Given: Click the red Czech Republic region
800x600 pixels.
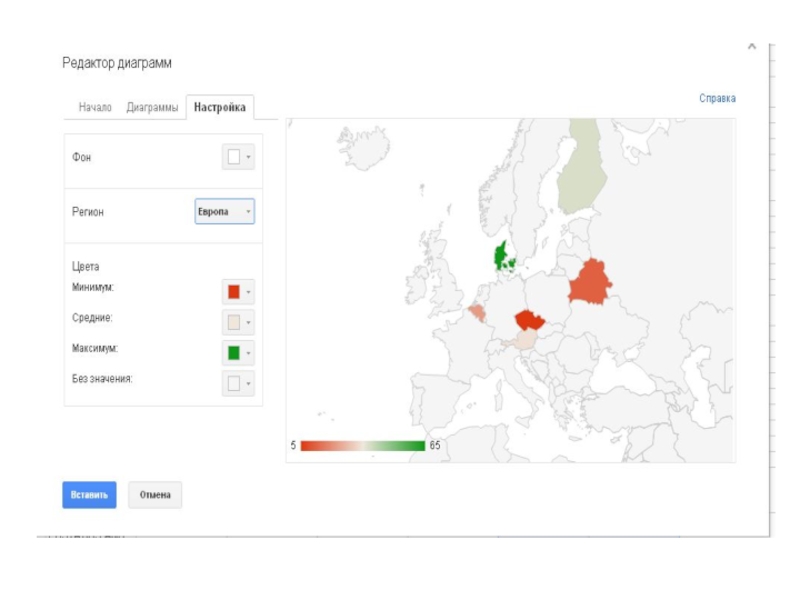Looking at the screenshot, I should tap(527, 320).
